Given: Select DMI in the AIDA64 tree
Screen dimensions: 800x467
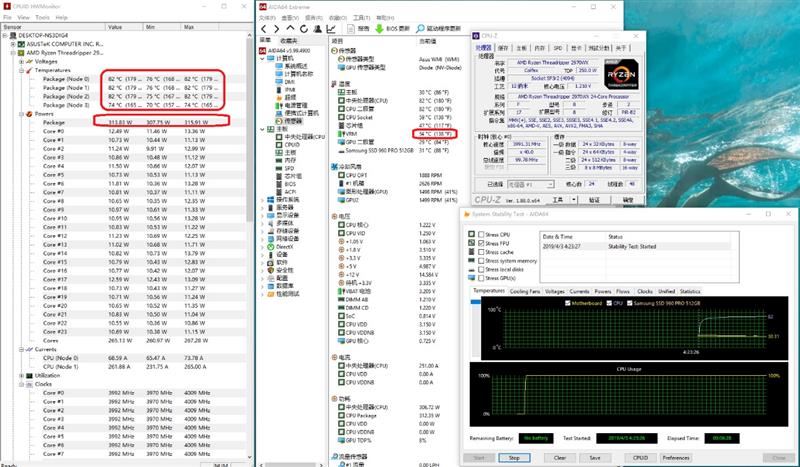Looking at the screenshot, I should [289, 82].
